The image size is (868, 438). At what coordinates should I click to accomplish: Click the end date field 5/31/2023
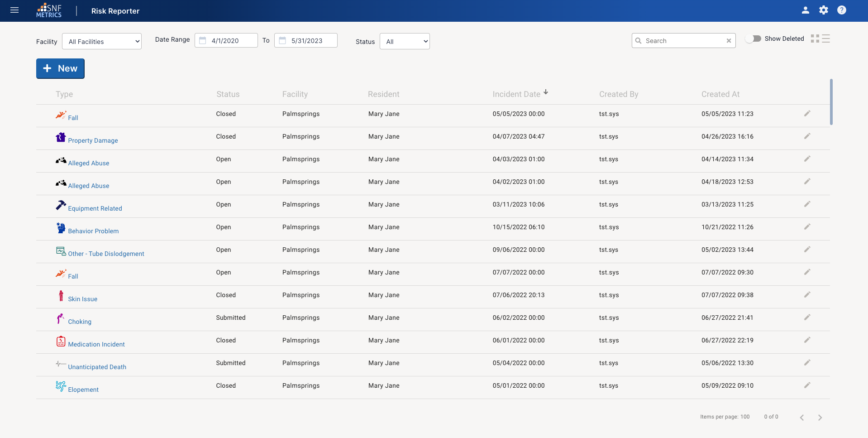pyautogui.click(x=306, y=40)
